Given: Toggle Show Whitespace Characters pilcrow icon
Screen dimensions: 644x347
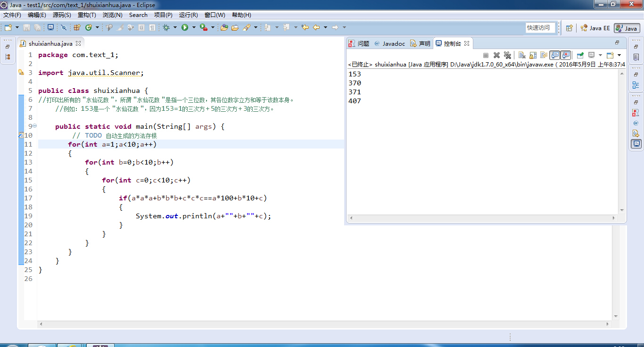Looking at the screenshot, I should 152,27.
